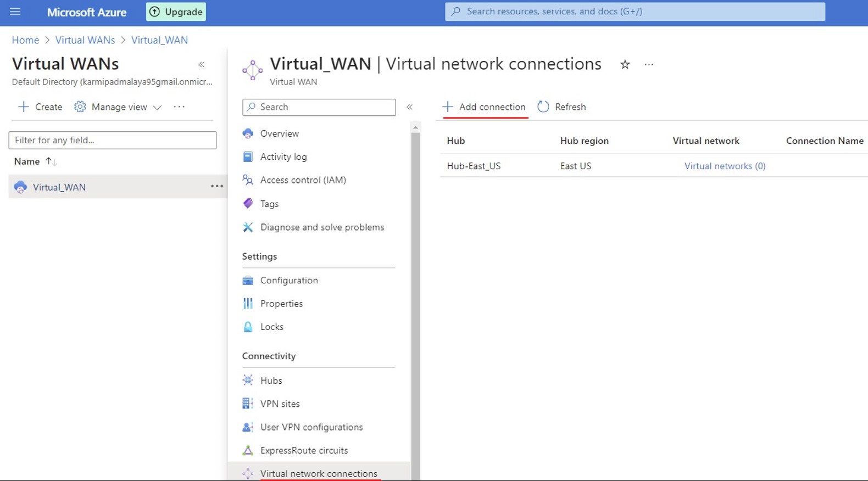Click the Filter for any field box
This screenshot has width=868, height=481.
click(113, 140)
